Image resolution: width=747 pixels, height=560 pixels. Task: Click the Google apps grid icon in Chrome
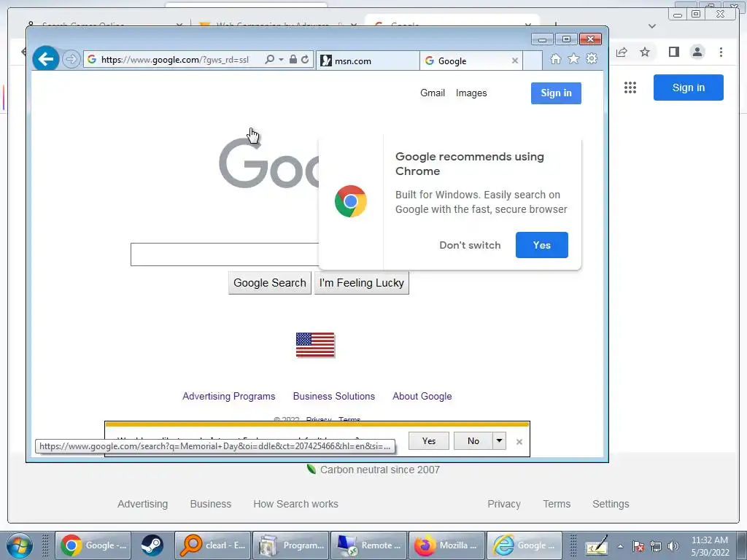(x=630, y=87)
